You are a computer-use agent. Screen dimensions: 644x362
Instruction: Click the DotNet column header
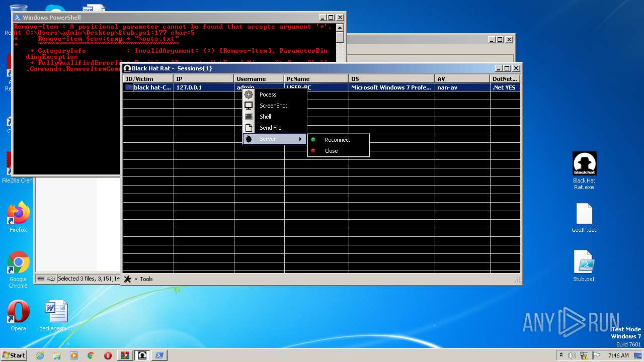(x=505, y=79)
